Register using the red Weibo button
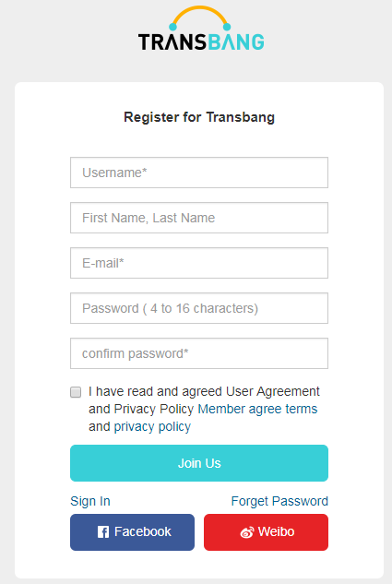The height and width of the screenshot is (584, 392). [266, 532]
